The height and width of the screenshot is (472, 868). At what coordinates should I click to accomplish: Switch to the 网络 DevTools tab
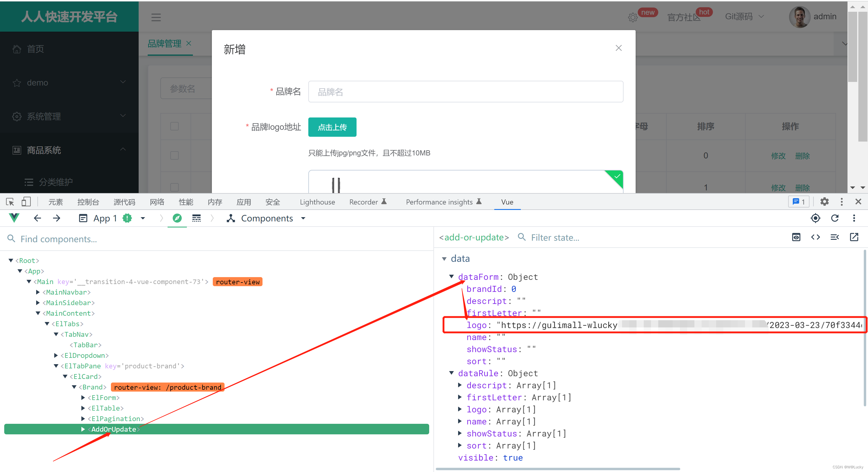pos(157,202)
